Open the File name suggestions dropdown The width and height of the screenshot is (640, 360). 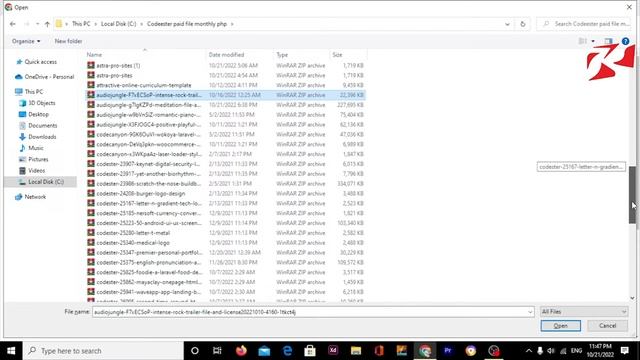point(530,312)
